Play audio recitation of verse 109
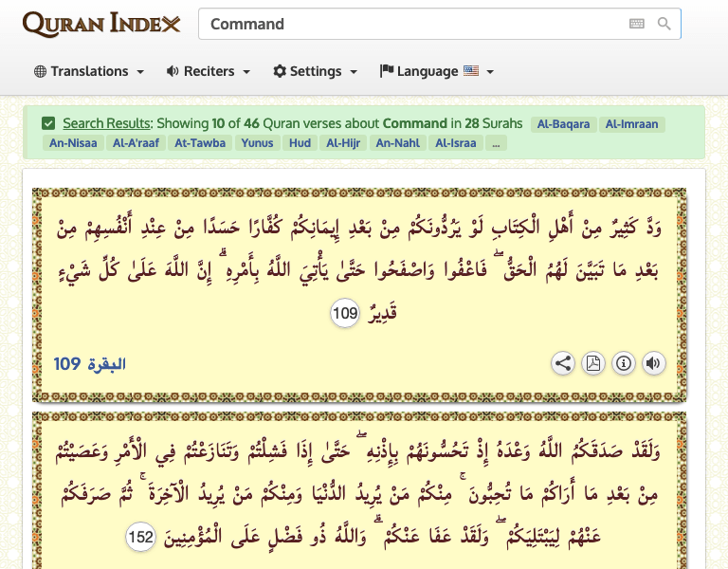 point(653,363)
